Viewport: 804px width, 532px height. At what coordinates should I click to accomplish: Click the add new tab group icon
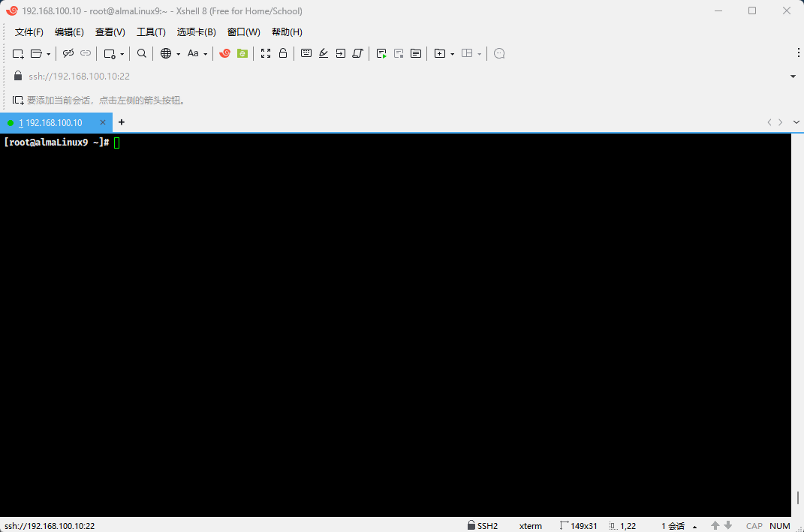tap(439, 53)
